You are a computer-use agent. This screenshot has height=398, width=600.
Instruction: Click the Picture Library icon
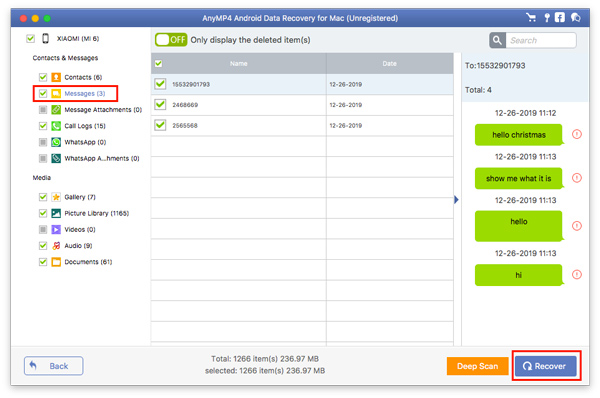pos(56,213)
